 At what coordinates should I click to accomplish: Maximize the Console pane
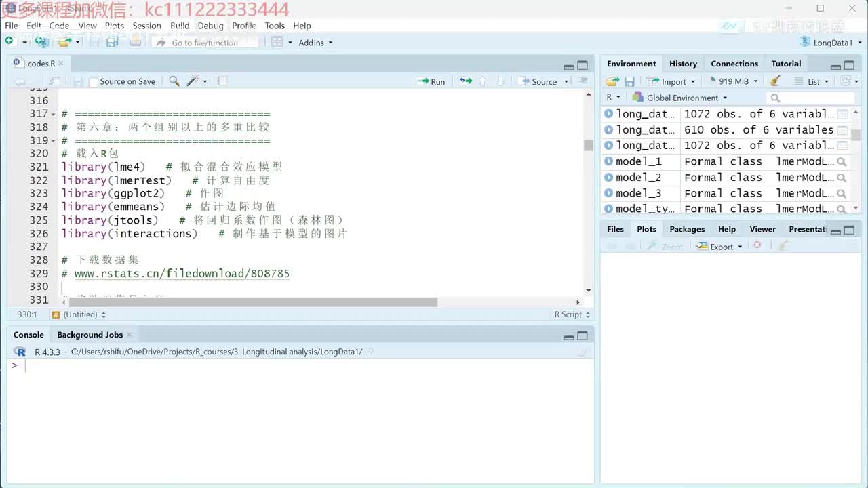[583, 335]
